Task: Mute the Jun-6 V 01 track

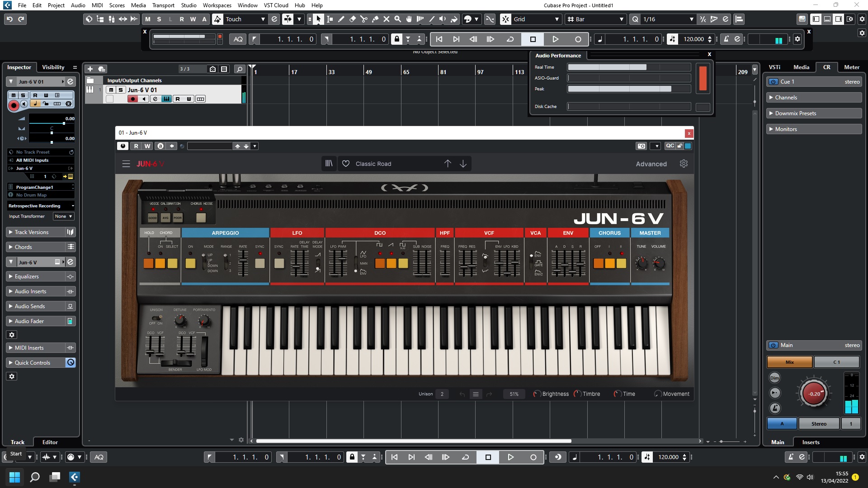Action: click(x=111, y=90)
